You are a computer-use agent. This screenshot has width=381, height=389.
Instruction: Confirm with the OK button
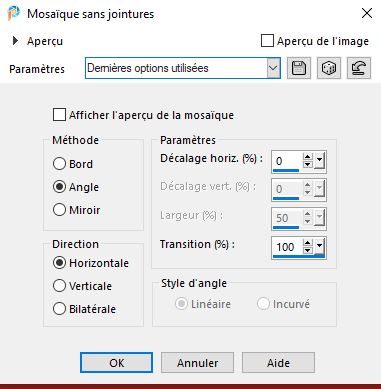pyautogui.click(x=116, y=363)
